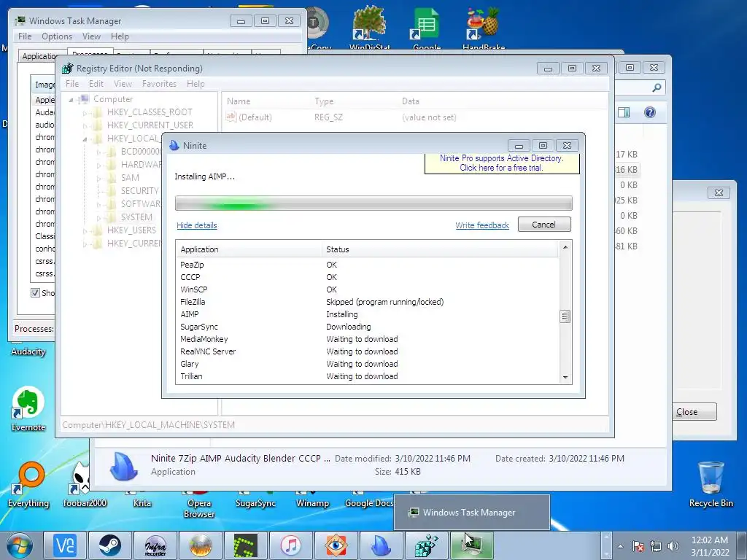Screen dimensions: 747x560
Task: Select the SECURITY key in registry tree
Action: [x=139, y=191]
